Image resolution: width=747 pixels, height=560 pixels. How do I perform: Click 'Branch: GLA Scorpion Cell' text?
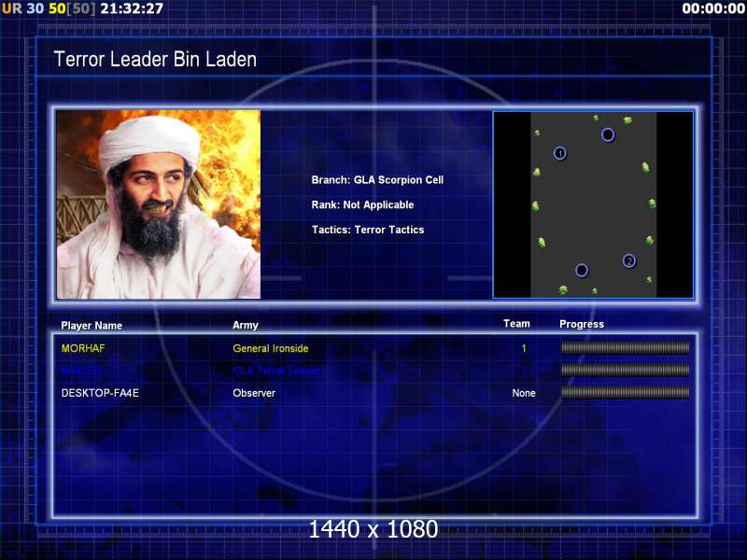[x=377, y=180]
